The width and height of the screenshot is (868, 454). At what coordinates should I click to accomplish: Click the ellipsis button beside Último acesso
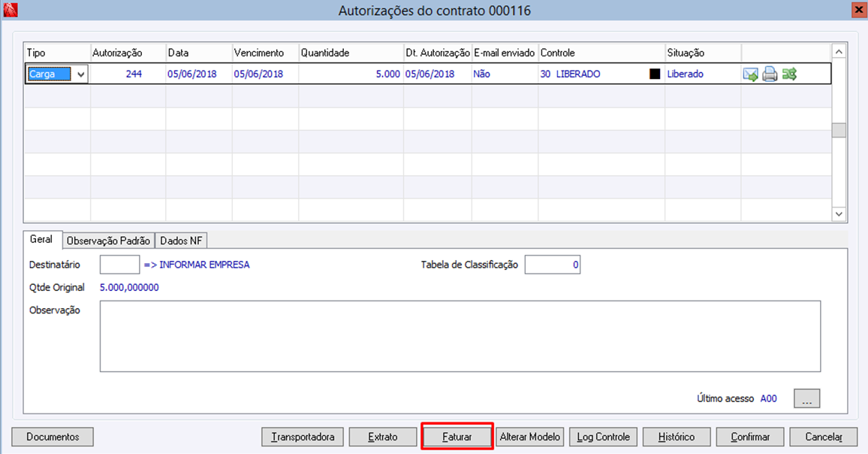[806, 398]
